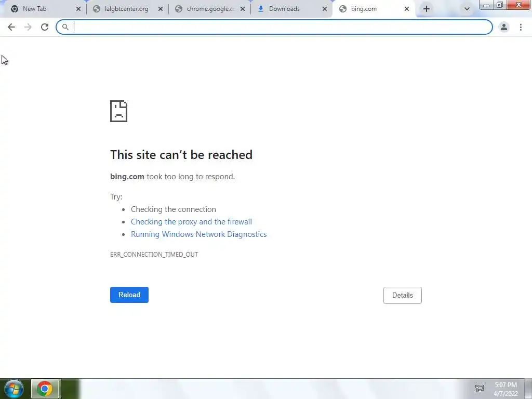
Task: Click the sad page error icon
Action: [x=119, y=111]
